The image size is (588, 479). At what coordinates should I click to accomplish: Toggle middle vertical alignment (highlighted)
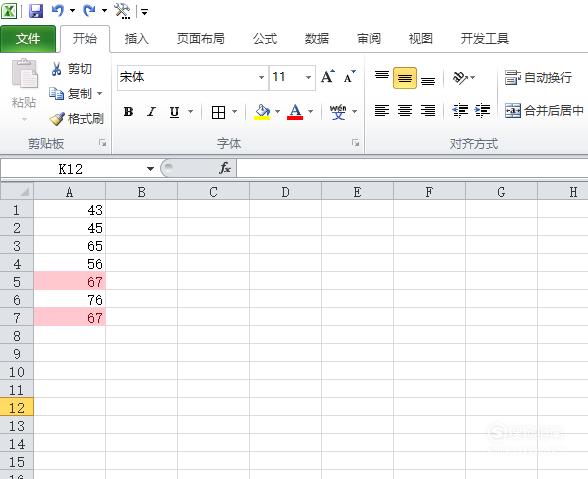tap(405, 78)
